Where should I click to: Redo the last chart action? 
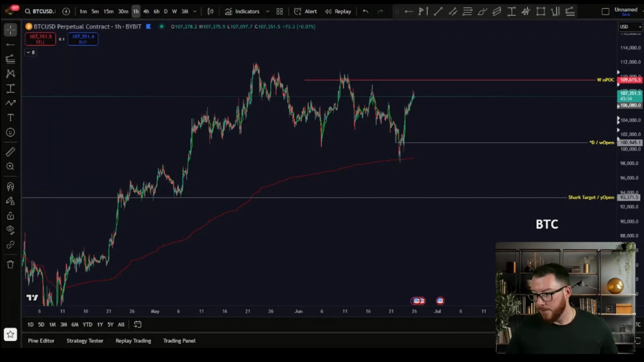tap(380, 11)
